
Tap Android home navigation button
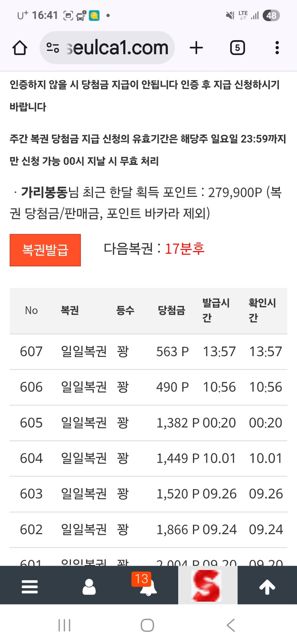pos(147,625)
